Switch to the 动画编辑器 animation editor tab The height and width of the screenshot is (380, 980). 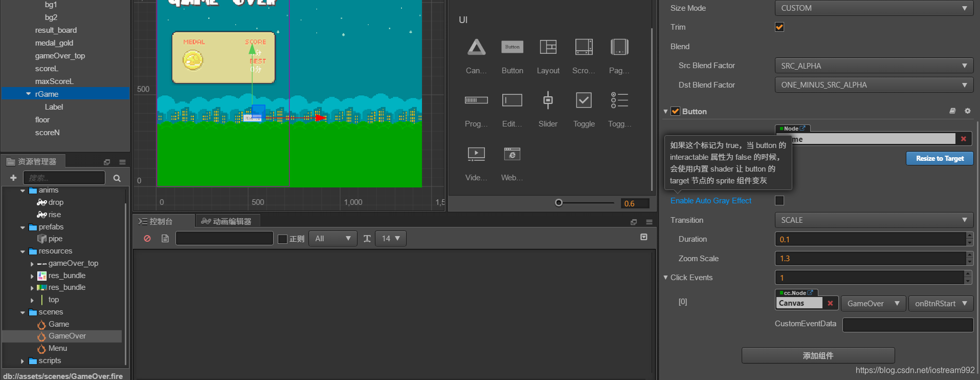pos(228,221)
